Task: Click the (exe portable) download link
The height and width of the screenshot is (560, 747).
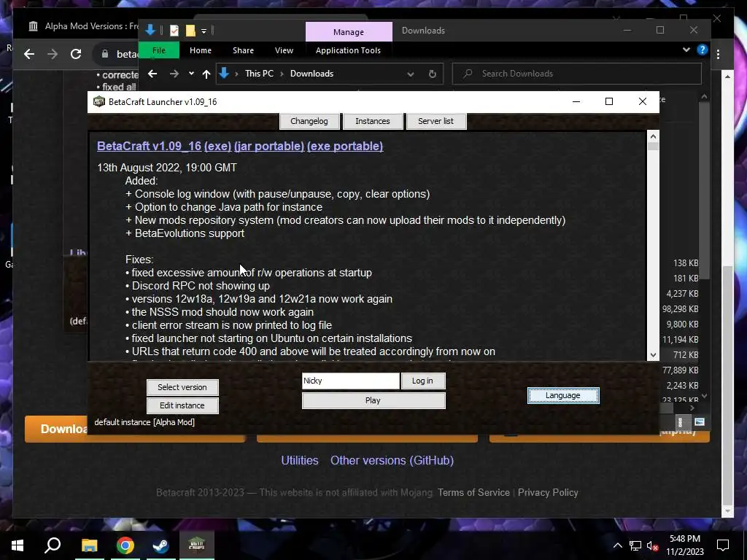Action: (x=345, y=146)
